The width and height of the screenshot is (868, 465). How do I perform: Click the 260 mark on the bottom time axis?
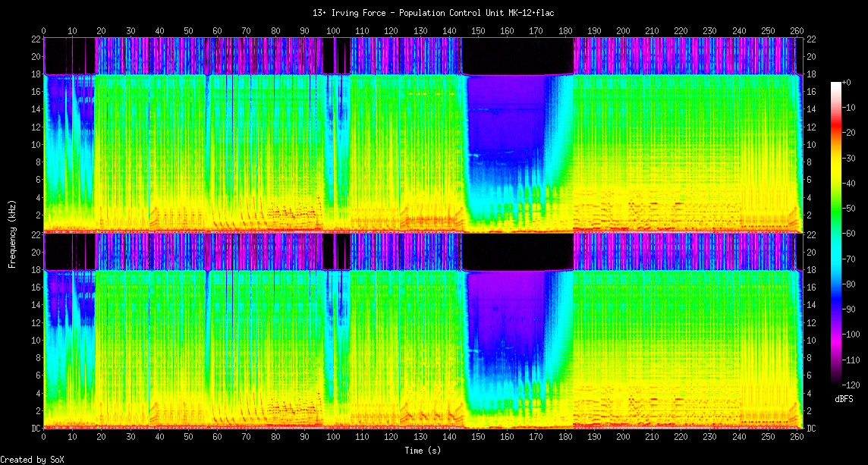coord(797,438)
